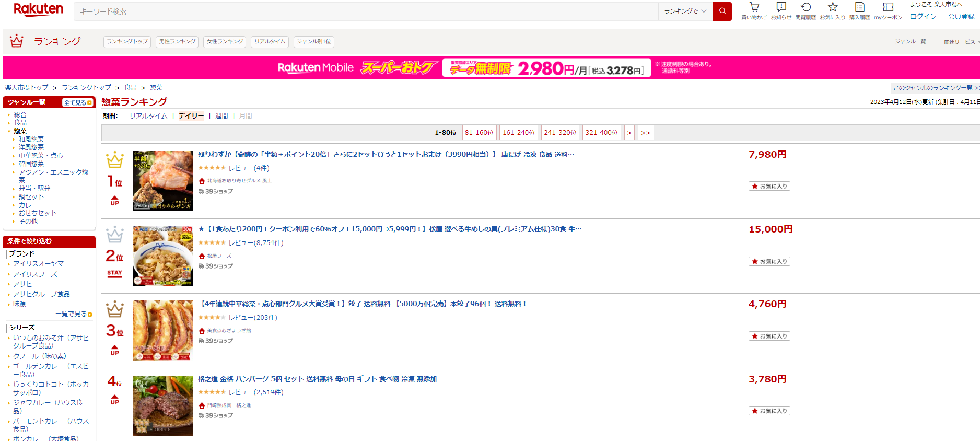Open 和風惣菜 genre in sidebar

click(x=31, y=140)
